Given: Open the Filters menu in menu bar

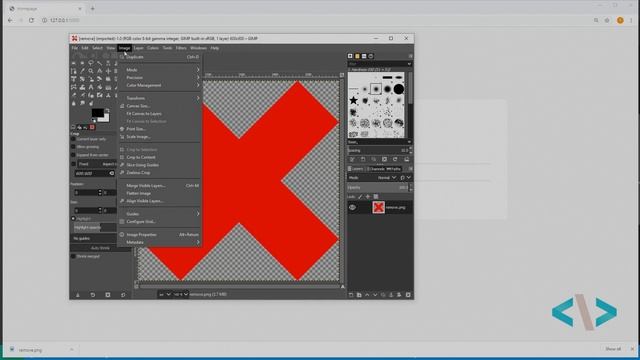Looking at the screenshot, I should pyautogui.click(x=181, y=48).
